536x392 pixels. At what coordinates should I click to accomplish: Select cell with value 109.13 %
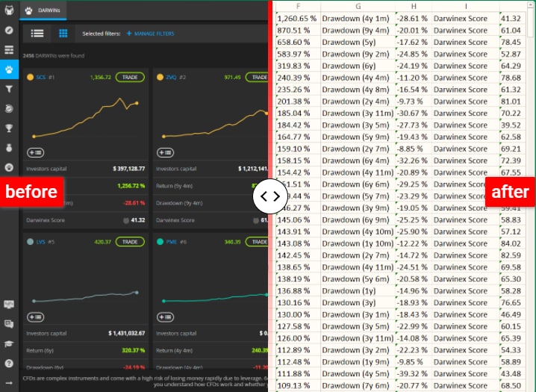(298, 386)
